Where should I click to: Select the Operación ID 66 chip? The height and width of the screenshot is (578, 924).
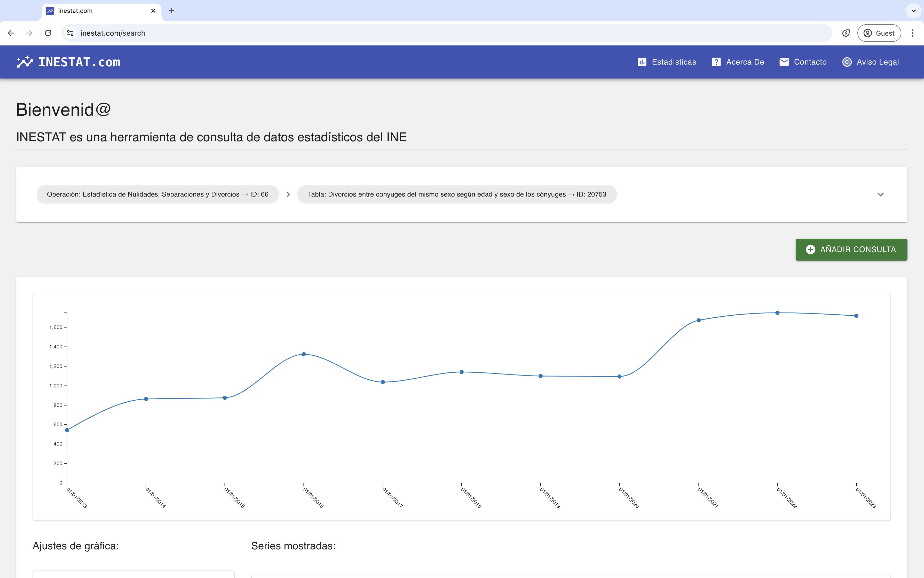pyautogui.click(x=157, y=194)
